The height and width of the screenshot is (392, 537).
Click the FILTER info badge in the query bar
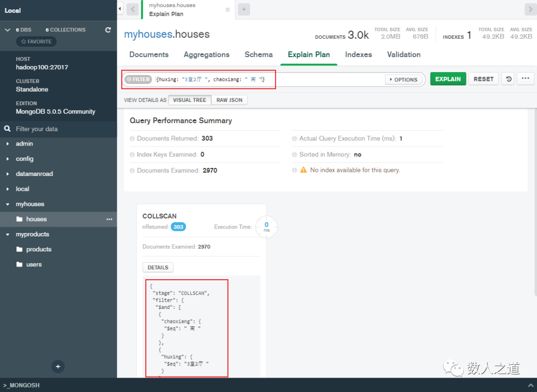coord(138,78)
